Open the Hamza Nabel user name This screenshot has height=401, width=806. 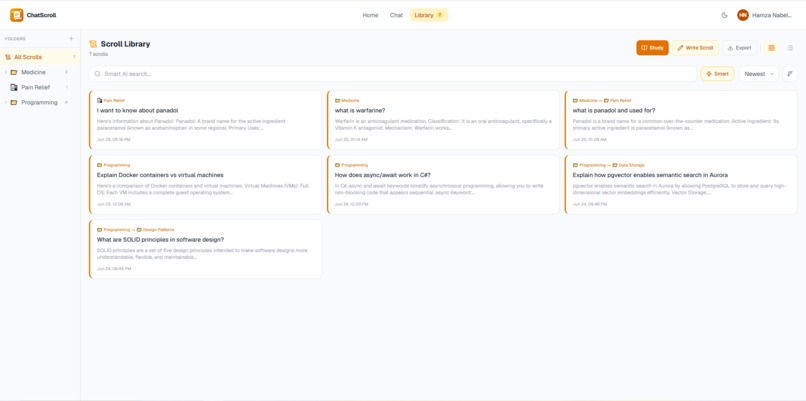(772, 15)
